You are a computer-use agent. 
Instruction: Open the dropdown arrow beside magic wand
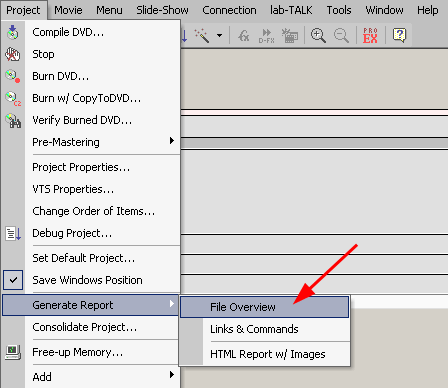click(x=219, y=35)
